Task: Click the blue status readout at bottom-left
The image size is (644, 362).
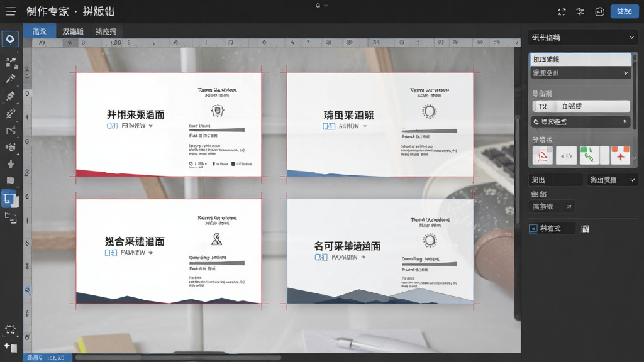Action: tap(47, 358)
